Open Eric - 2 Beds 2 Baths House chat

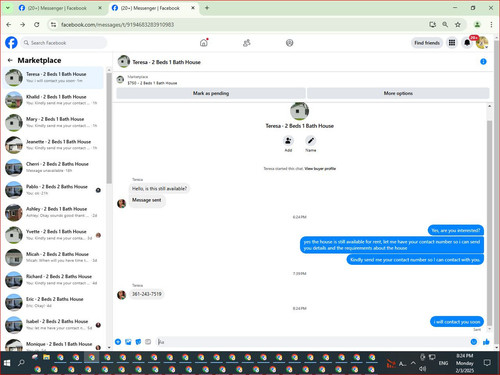pos(53,302)
